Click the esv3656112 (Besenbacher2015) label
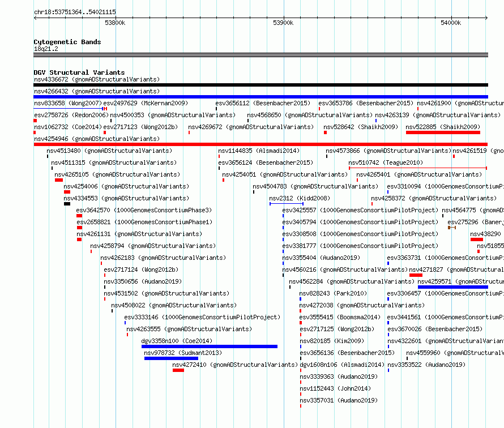The width and height of the screenshot is (504, 428). point(263,103)
